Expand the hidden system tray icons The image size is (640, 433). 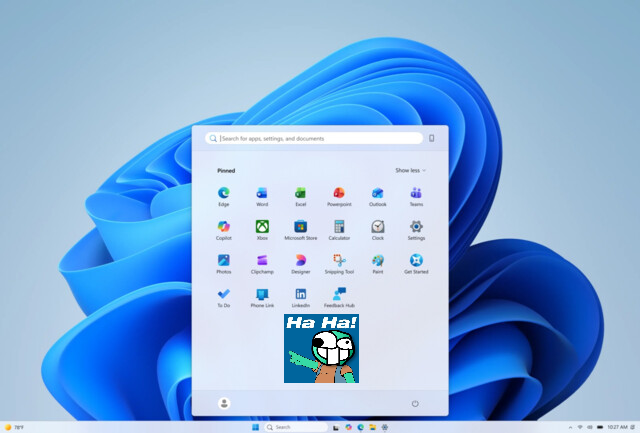[x=570, y=427]
